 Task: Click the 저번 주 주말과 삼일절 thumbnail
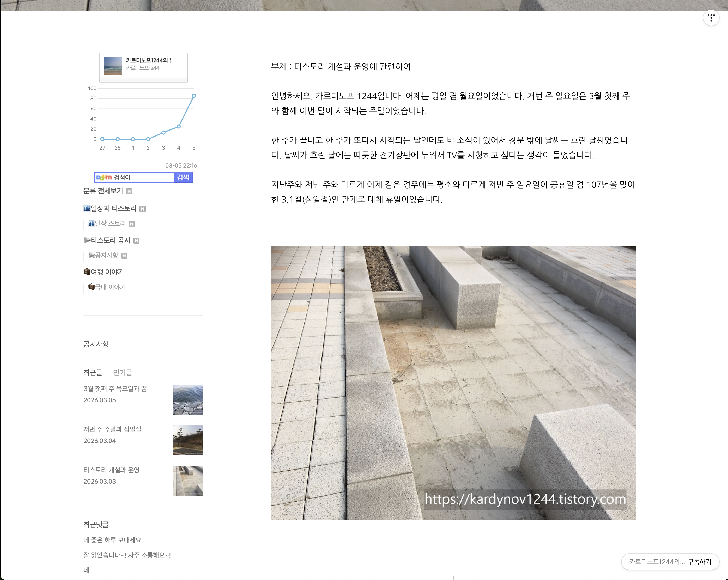tap(188, 440)
